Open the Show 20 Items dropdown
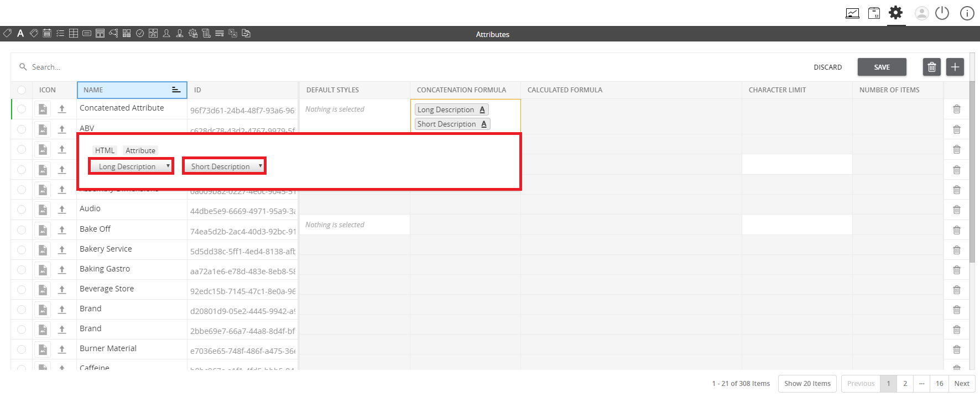The image size is (980, 397). pos(807,383)
